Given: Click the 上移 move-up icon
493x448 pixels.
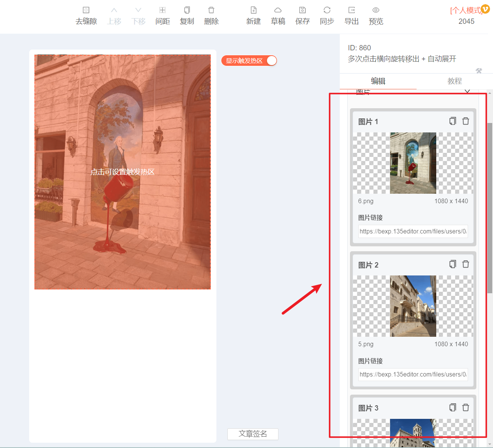Looking at the screenshot, I should click(x=114, y=10).
